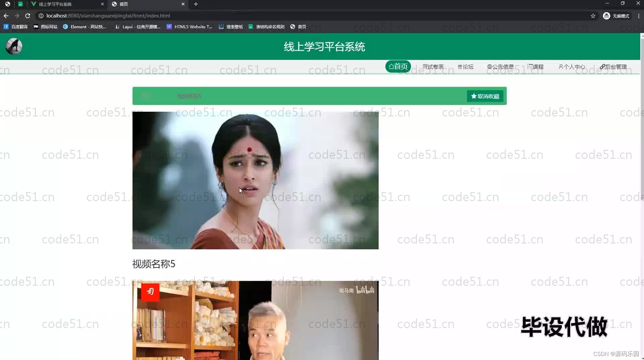Image resolution: width=644 pixels, height=360 pixels.
Task: Click the 公告信息 globe icon
Action: tap(489, 67)
